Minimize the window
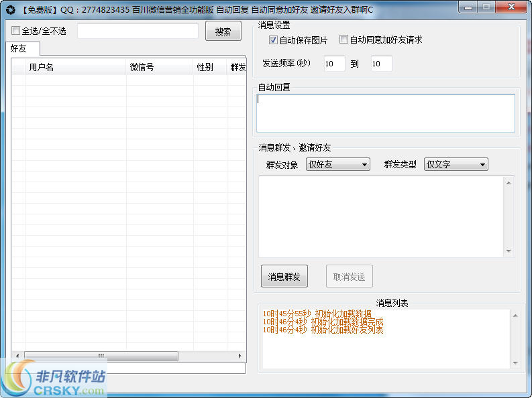Screen dimensions: 532x398 468,7
